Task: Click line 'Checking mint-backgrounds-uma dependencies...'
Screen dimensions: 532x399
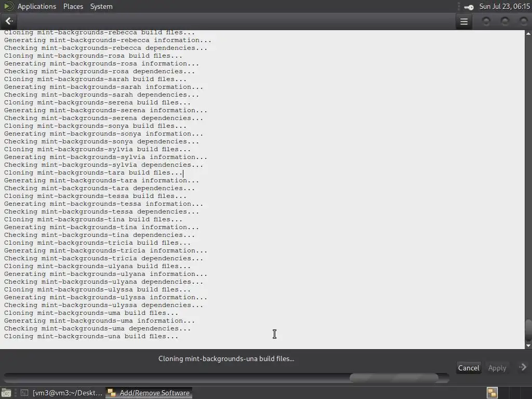Action: pyautogui.click(x=97, y=329)
